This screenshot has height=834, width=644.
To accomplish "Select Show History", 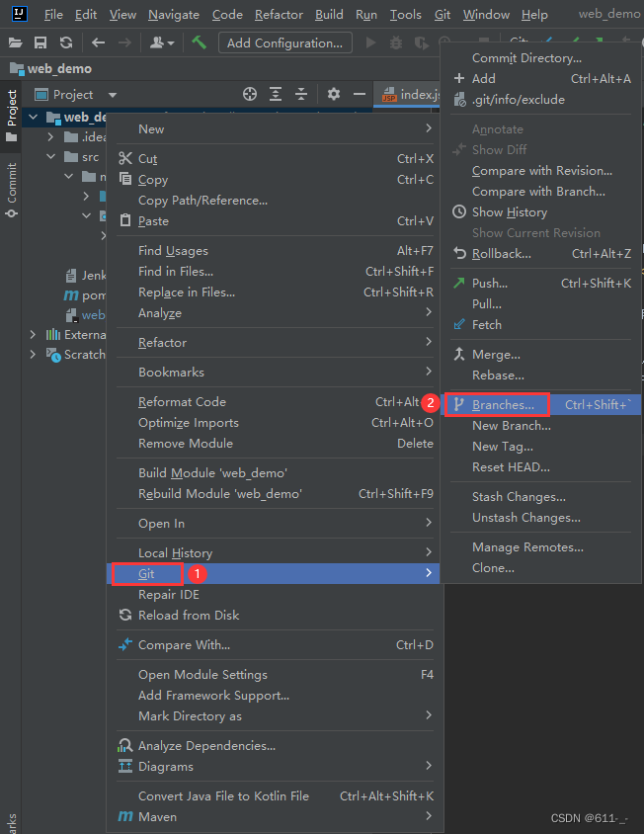I will click(542, 211).
